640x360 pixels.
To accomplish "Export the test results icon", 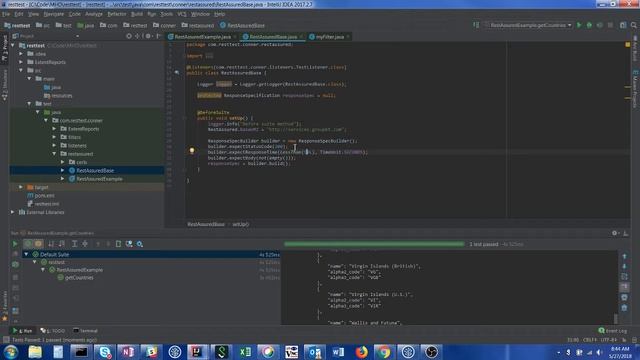I will coord(118,244).
